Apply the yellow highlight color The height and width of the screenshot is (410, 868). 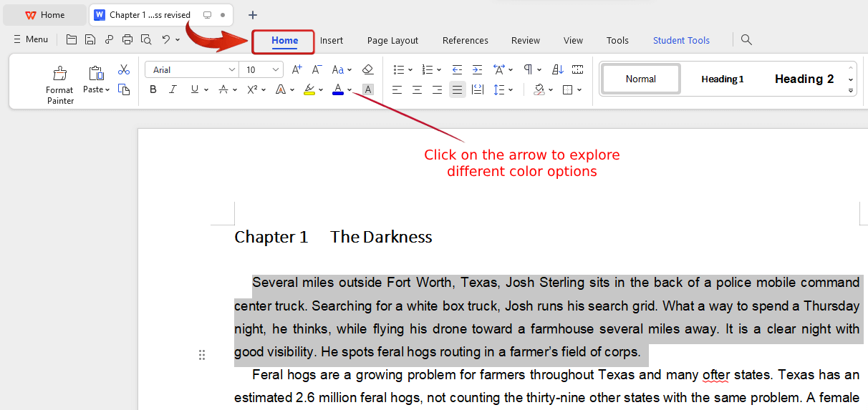pos(309,89)
